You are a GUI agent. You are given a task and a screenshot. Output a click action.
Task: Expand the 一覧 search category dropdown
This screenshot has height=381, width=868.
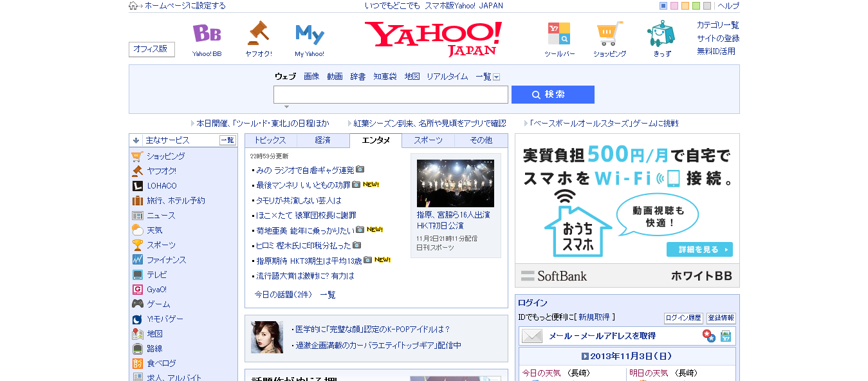point(496,77)
